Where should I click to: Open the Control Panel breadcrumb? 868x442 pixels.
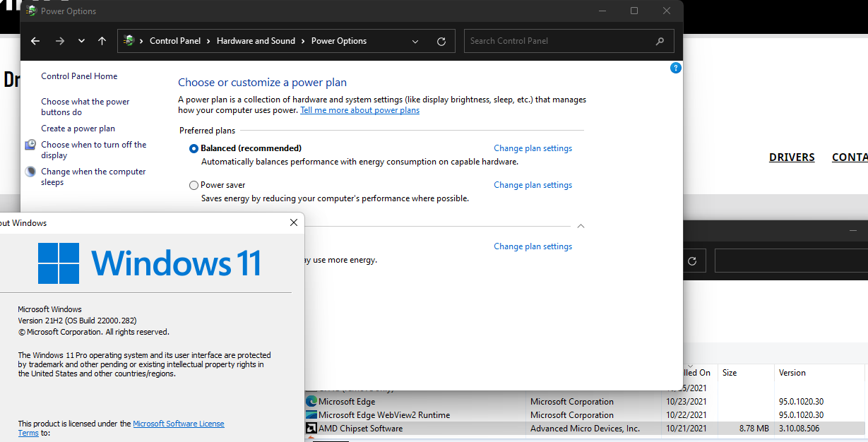pyautogui.click(x=175, y=41)
